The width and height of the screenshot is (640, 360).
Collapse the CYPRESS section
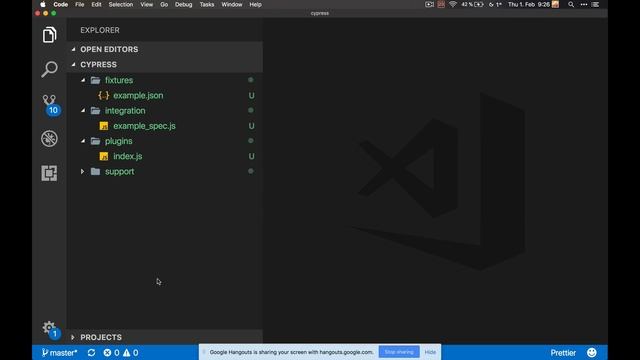(x=73, y=64)
